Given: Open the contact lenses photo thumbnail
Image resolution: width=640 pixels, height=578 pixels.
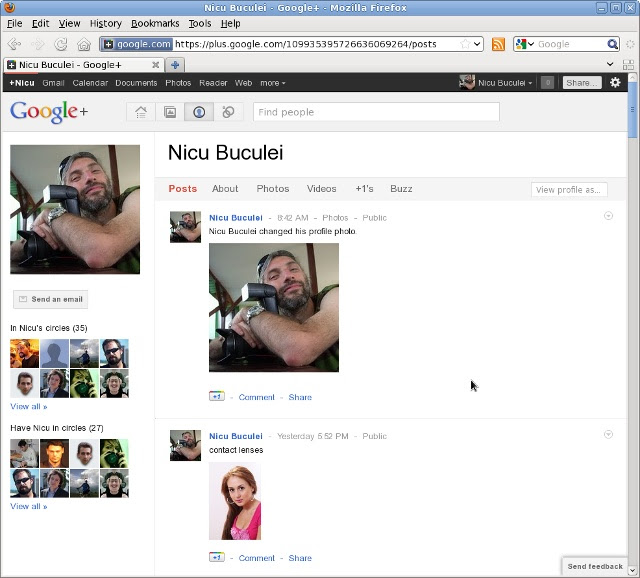Looking at the screenshot, I should coord(235,501).
